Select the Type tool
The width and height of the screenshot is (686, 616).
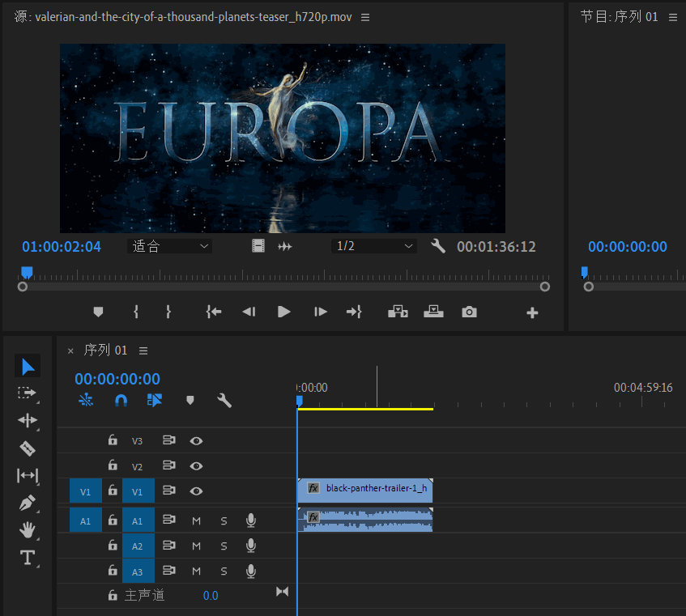point(28,558)
